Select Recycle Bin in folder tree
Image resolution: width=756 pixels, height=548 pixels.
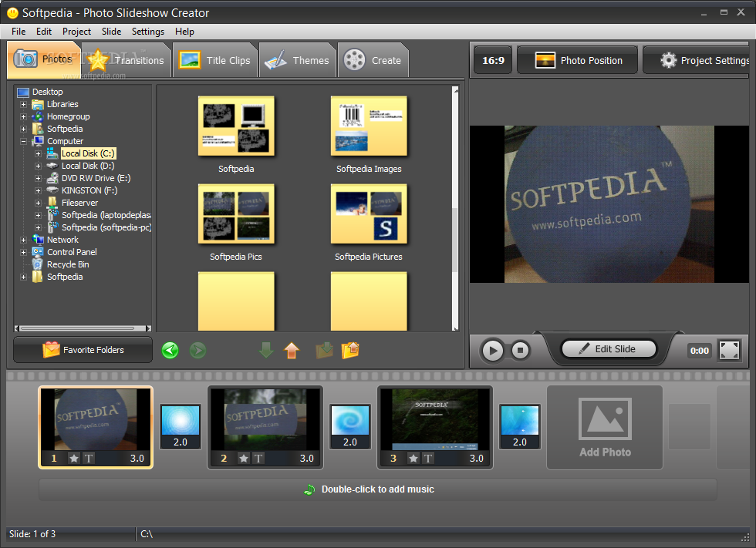pos(68,264)
